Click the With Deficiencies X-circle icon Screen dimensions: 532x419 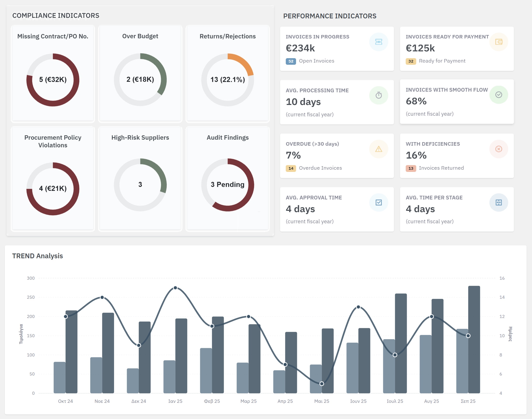498,149
